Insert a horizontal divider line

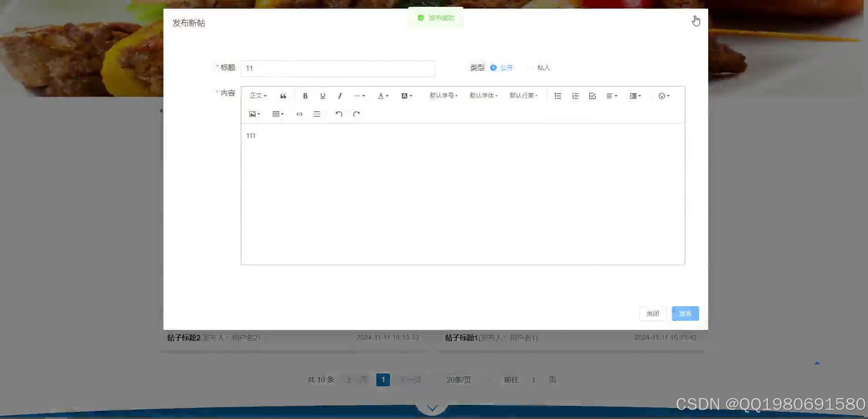317,114
